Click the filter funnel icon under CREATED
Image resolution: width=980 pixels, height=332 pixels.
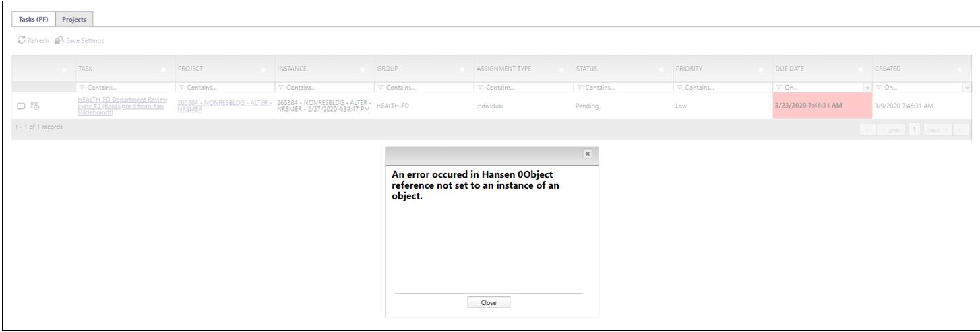point(879,88)
